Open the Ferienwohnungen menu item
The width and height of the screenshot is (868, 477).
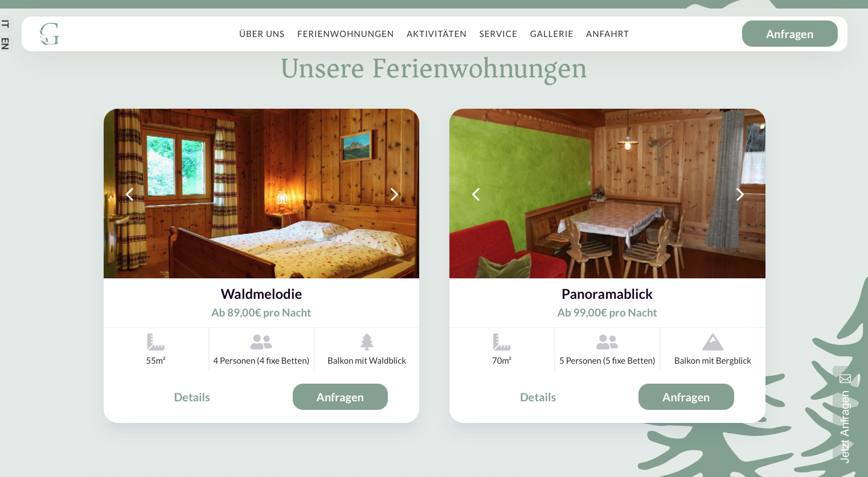click(345, 34)
